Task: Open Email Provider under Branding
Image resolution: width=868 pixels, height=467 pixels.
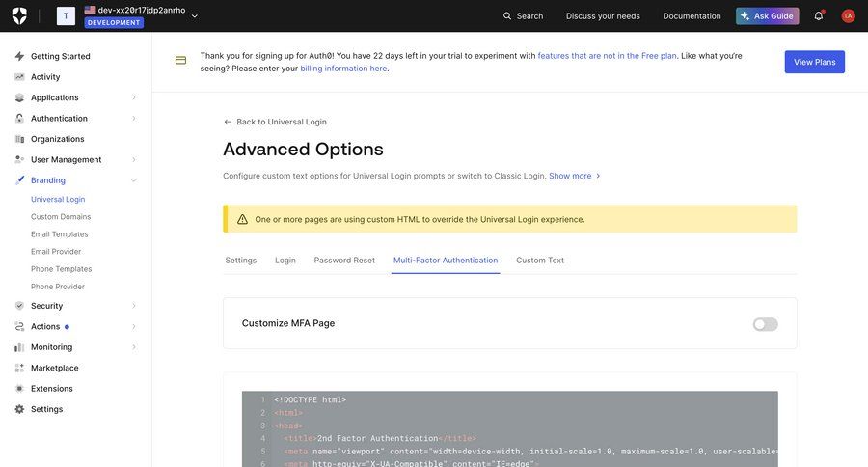Action: coord(56,252)
